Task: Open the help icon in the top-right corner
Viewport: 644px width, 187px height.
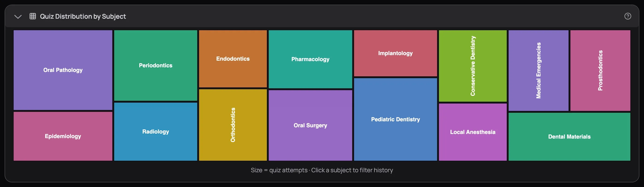Action: coord(628,16)
